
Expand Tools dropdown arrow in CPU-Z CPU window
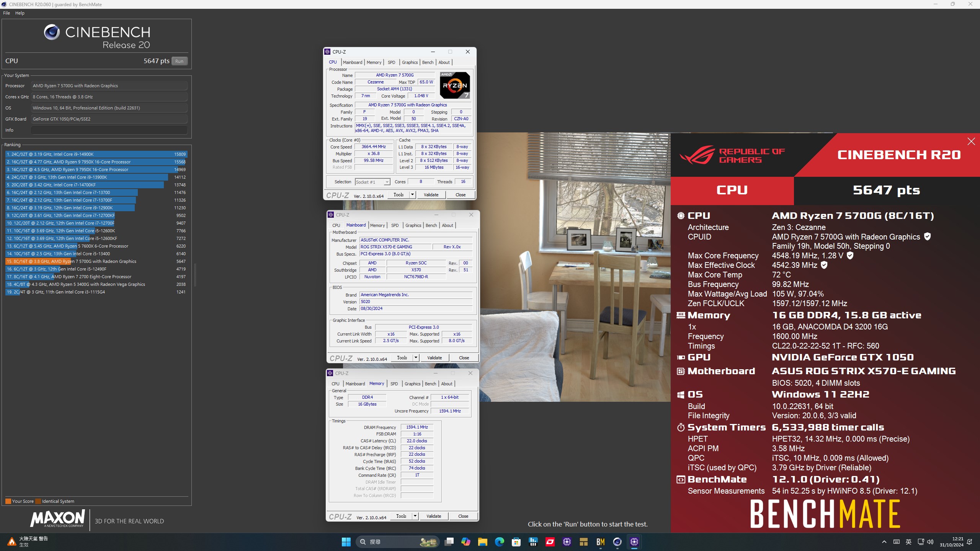pos(412,195)
